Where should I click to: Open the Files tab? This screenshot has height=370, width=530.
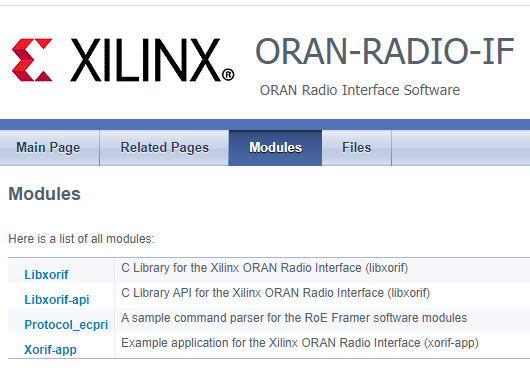[357, 148]
